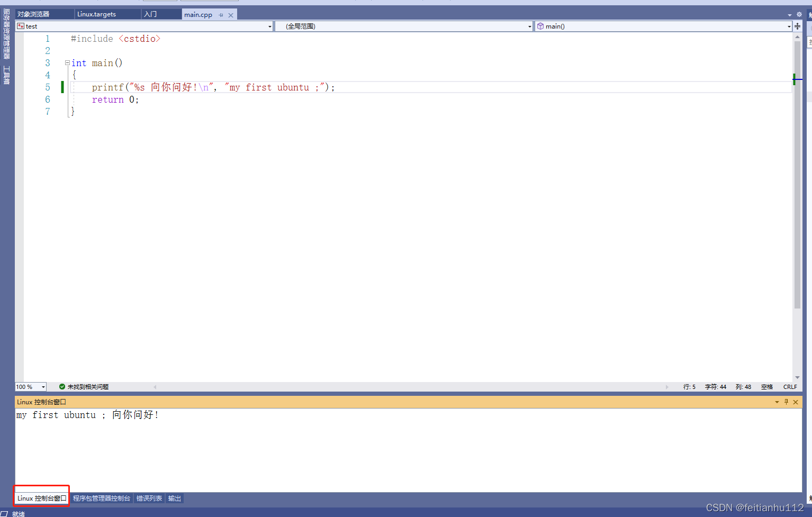Click the CRLF line ending indicator
This screenshot has height=517, width=812.
[x=790, y=387]
